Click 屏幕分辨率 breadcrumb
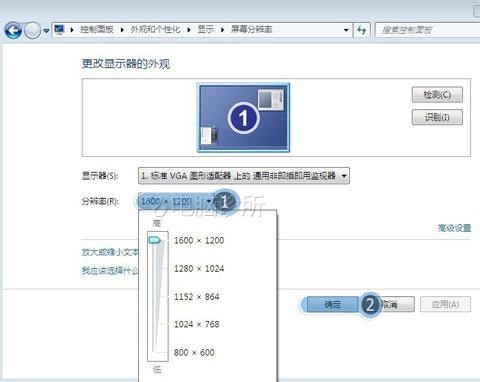The height and width of the screenshot is (382, 480). 252,30
